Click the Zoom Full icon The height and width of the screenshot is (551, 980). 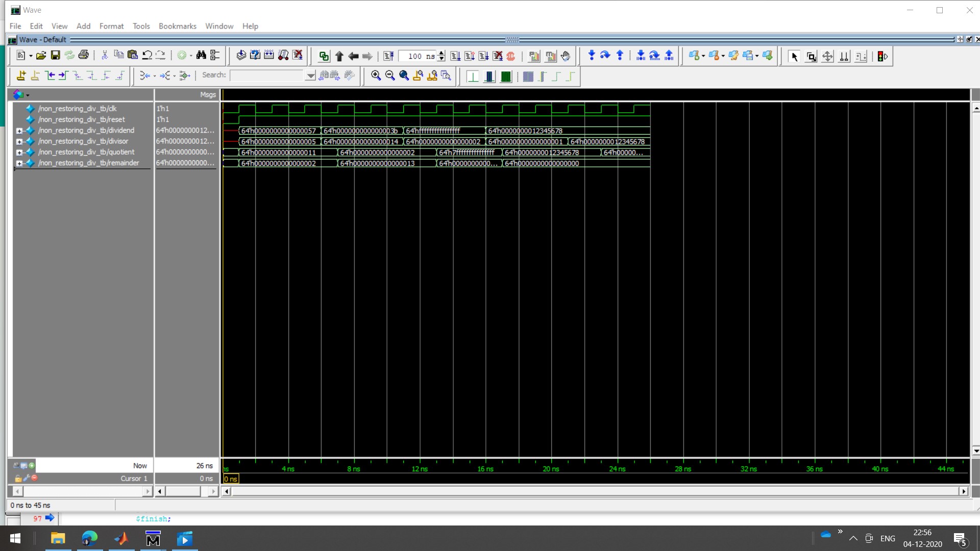tap(404, 76)
